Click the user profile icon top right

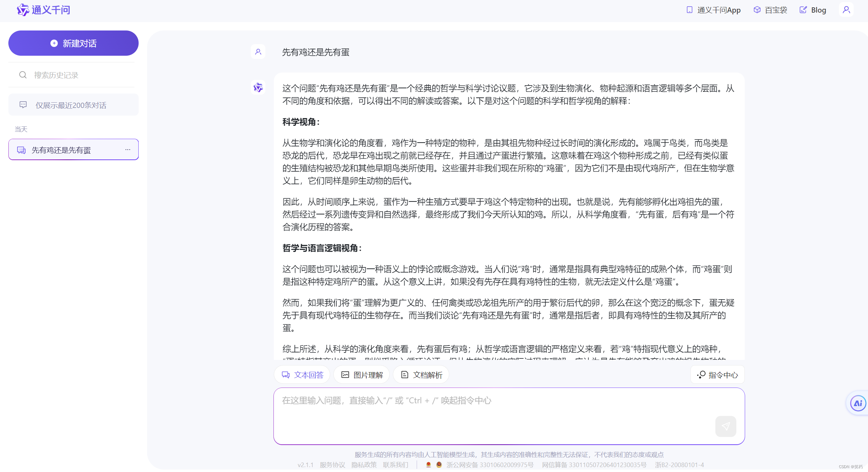846,9
